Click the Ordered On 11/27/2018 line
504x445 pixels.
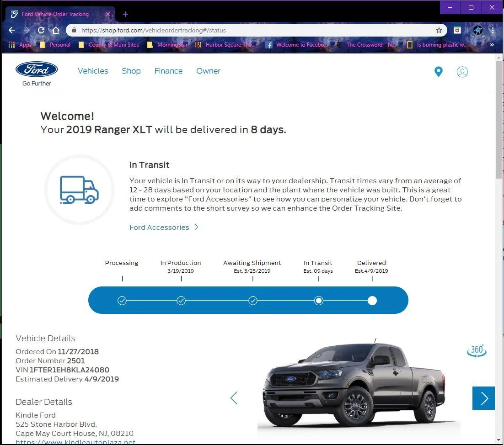57,352
